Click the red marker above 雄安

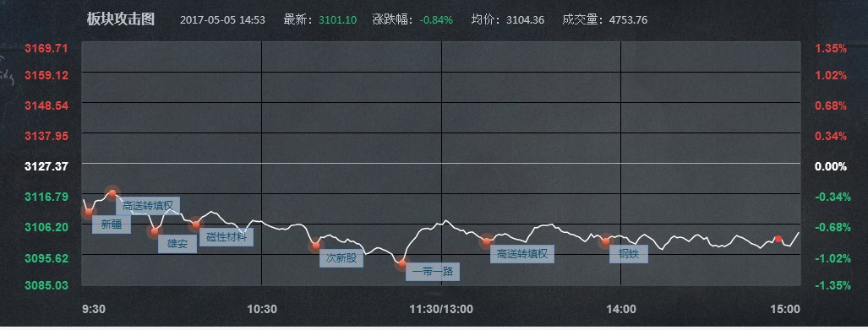155,230
